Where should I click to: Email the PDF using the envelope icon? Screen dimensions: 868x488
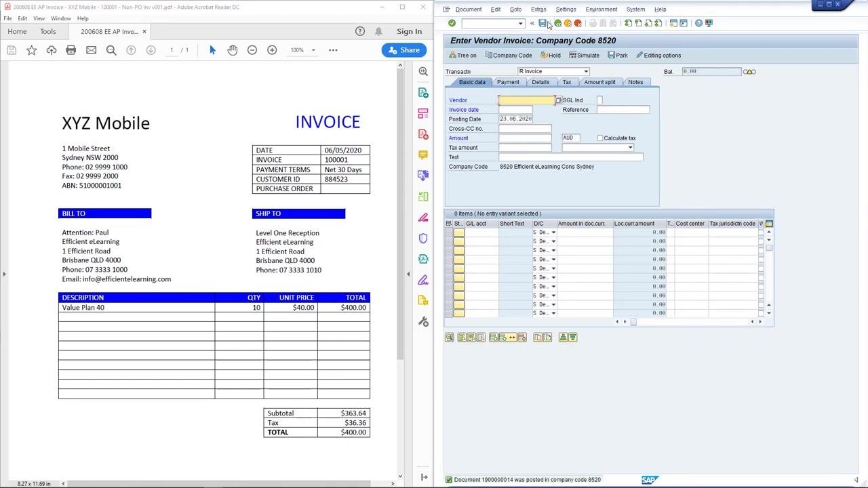point(91,50)
